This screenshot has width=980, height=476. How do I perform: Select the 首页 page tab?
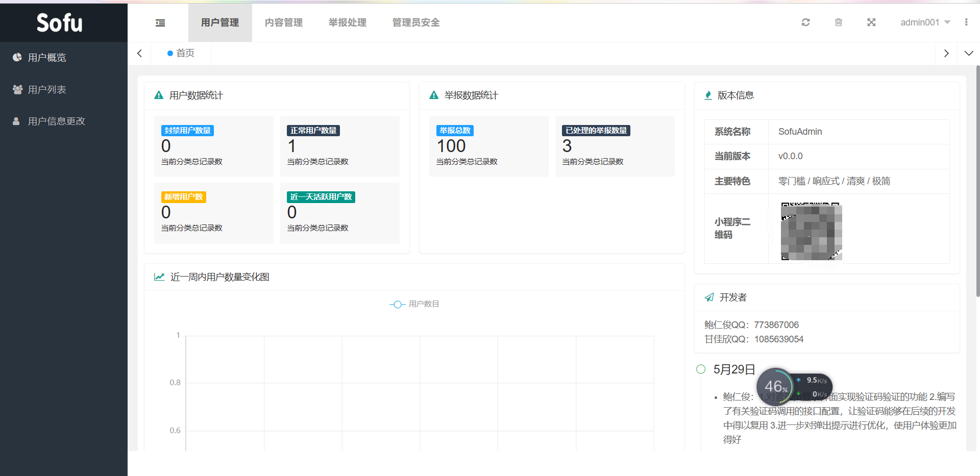click(181, 53)
